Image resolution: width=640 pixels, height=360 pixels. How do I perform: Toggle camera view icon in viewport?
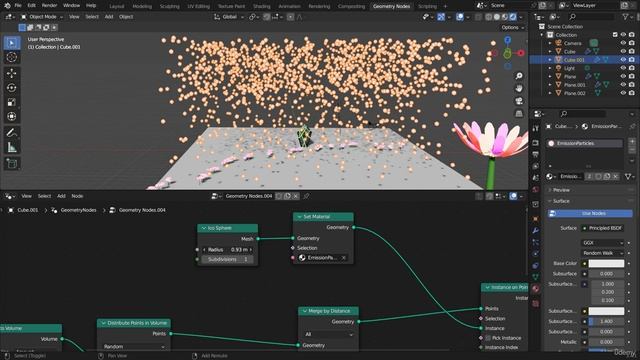coord(519,101)
